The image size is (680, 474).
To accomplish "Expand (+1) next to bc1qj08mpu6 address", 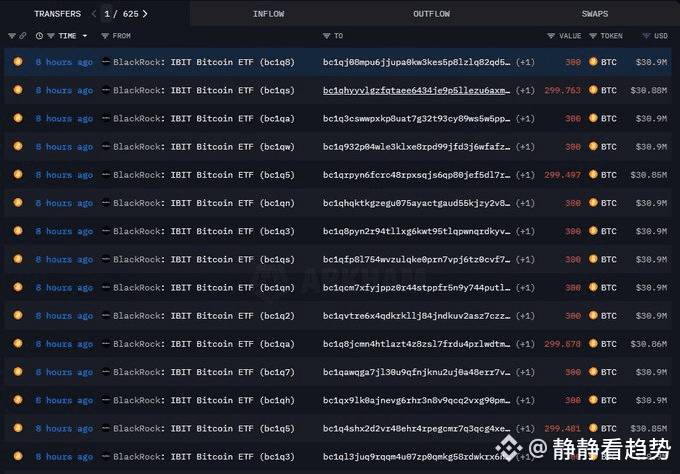I will 526,62.
